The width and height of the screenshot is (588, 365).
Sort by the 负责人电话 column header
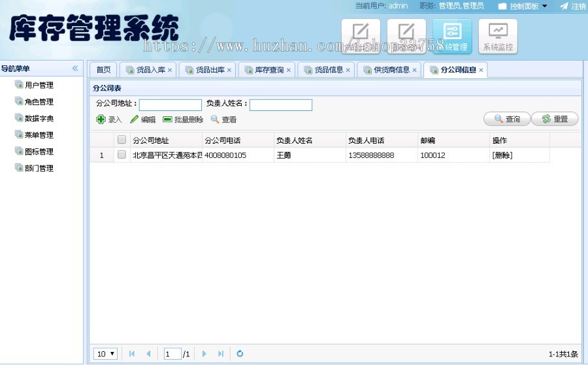(x=382, y=140)
